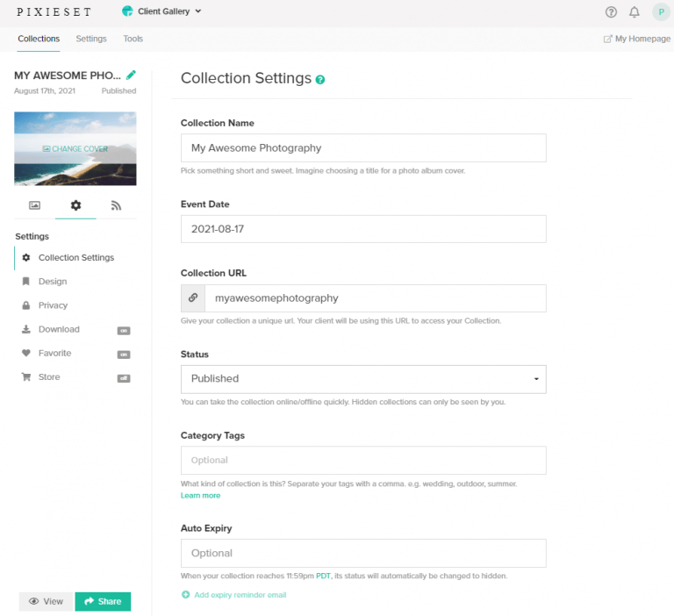This screenshot has height=616, width=674.
Task: Click the user profile avatar
Action: tap(660, 12)
